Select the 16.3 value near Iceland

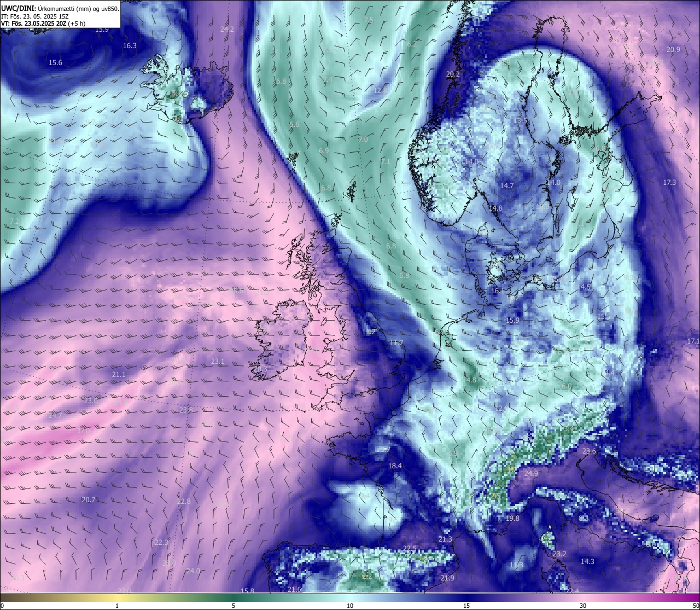pos(130,46)
